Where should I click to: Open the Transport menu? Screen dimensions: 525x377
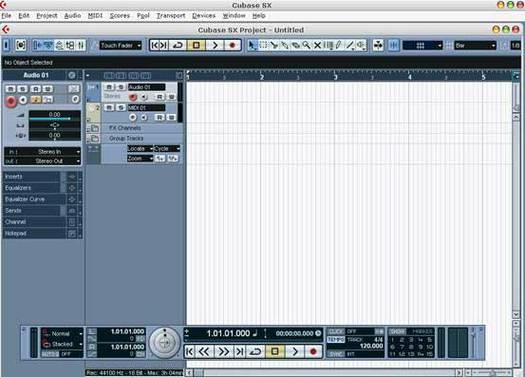point(171,15)
